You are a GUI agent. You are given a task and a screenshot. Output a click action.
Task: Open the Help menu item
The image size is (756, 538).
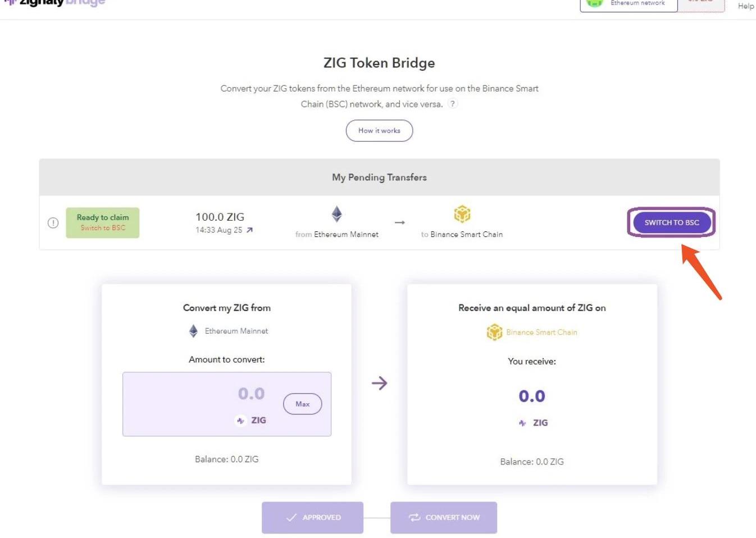click(746, 6)
